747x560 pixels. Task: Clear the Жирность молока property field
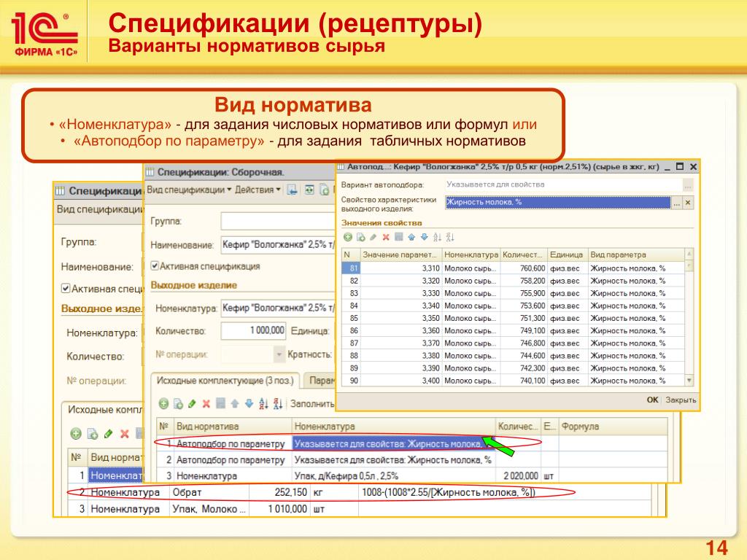pyautogui.click(x=688, y=203)
